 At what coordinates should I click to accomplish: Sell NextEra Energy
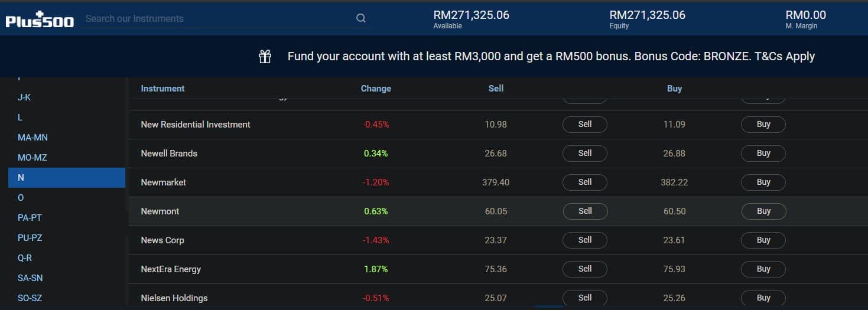(x=585, y=269)
